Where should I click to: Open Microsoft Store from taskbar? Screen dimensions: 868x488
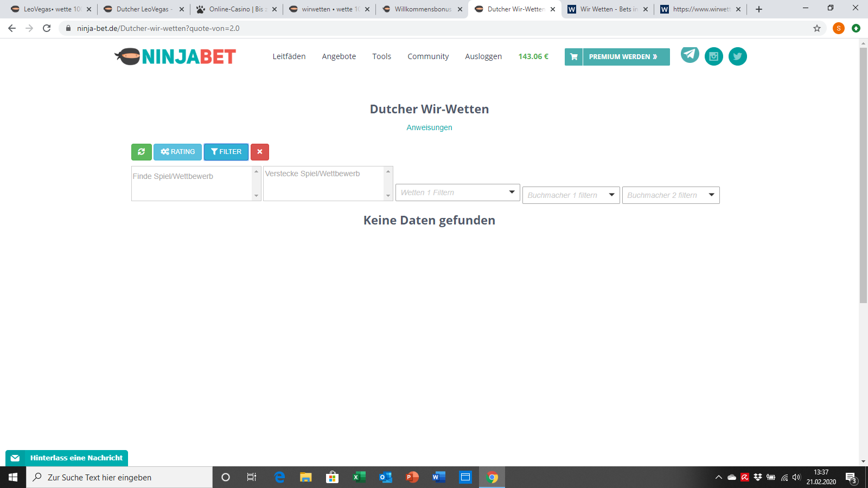[x=332, y=477]
